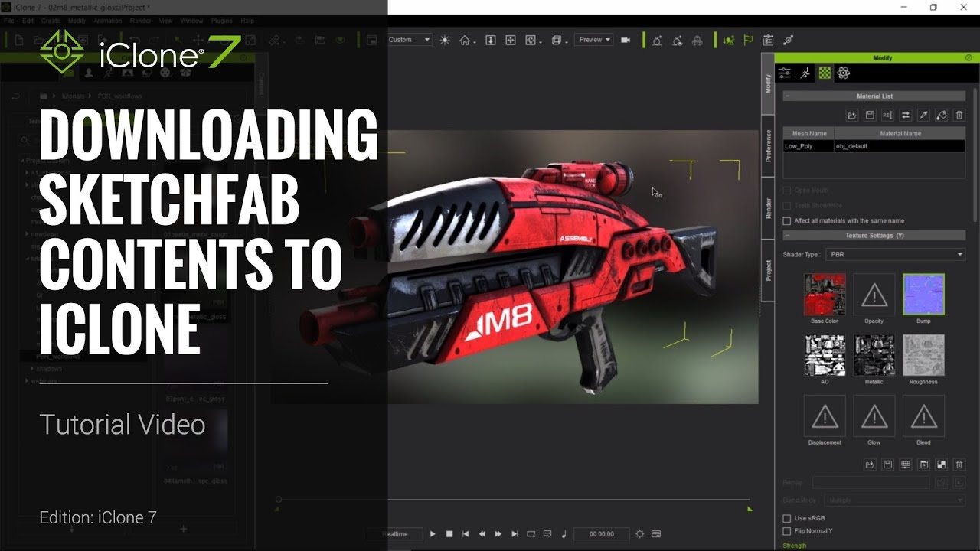Open the Preview quality dropdown
The height and width of the screenshot is (551, 980).
(595, 40)
